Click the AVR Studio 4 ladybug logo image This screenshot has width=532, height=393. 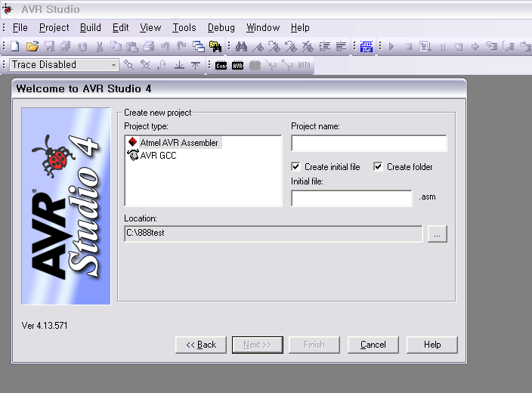pyautogui.click(x=66, y=206)
